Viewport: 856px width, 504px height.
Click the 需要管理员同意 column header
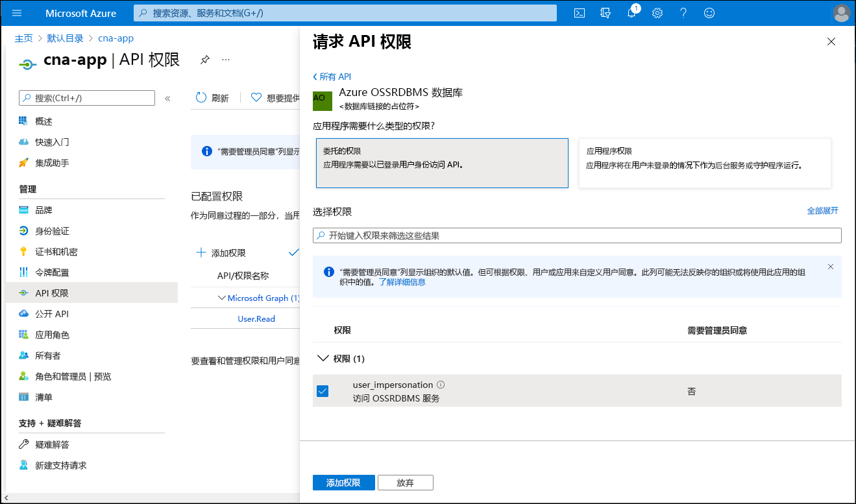pyautogui.click(x=717, y=330)
